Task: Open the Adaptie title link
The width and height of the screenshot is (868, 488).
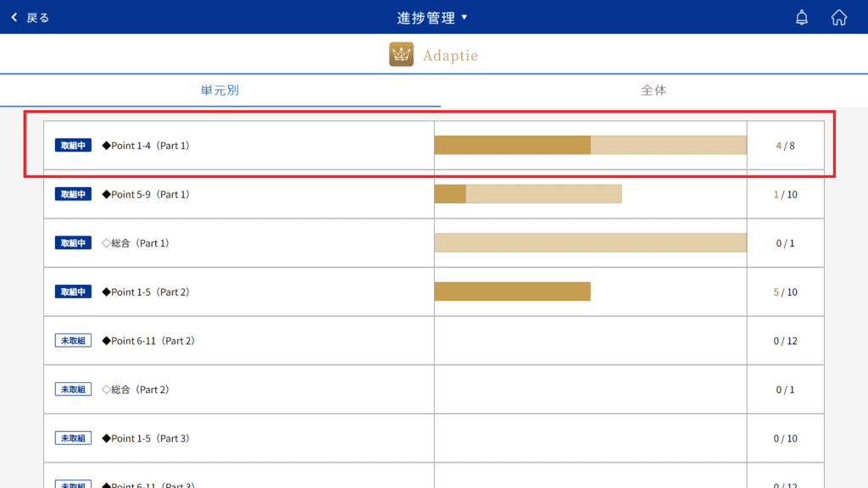Action: point(451,55)
